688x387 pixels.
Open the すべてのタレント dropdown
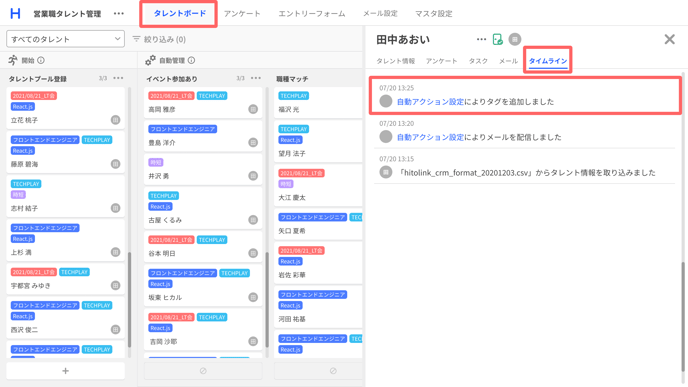tap(65, 39)
